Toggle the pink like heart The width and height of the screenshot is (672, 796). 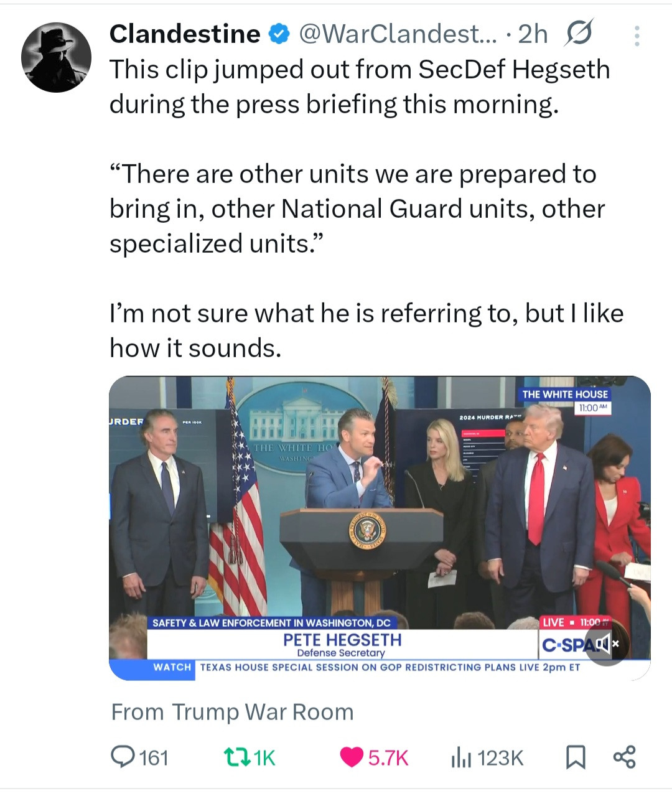click(352, 757)
